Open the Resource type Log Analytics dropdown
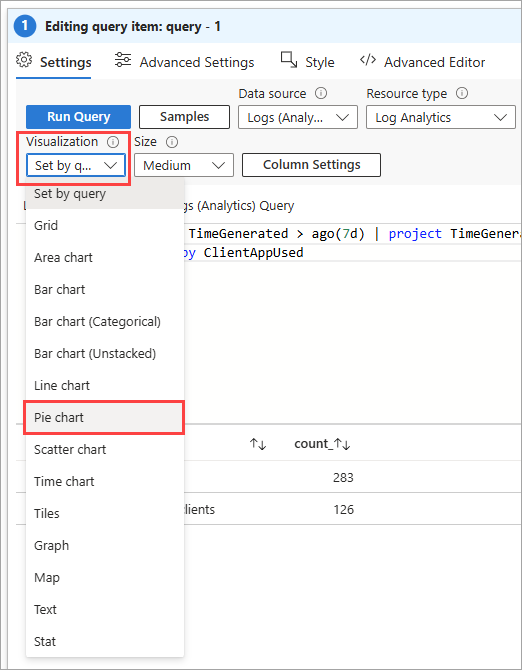 click(441, 118)
